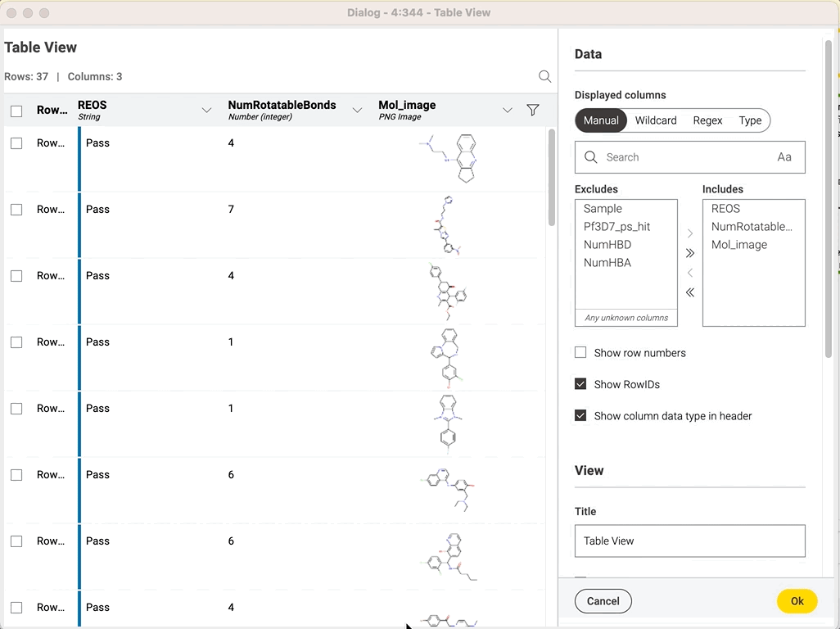
Task: Enable Show row numbers
Action: (580, 352)
